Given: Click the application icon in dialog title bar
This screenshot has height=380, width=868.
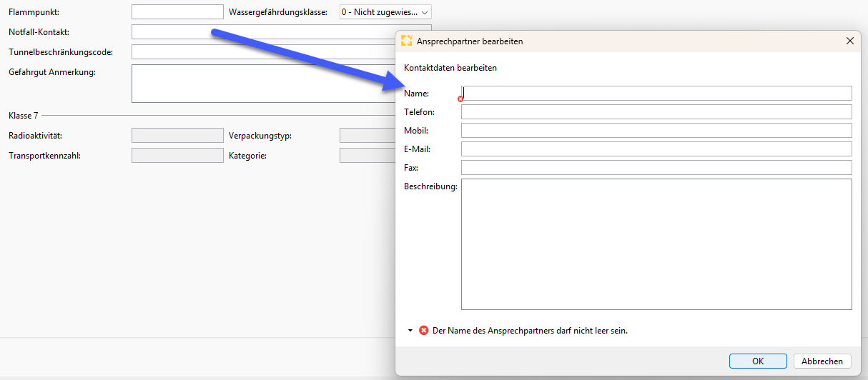Looking at the screenshot, I should click(407, 41).
